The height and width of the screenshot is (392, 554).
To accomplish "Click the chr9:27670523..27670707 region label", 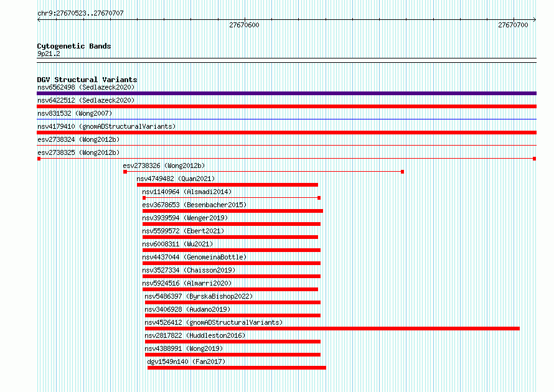I will click(x=80, y=13).
